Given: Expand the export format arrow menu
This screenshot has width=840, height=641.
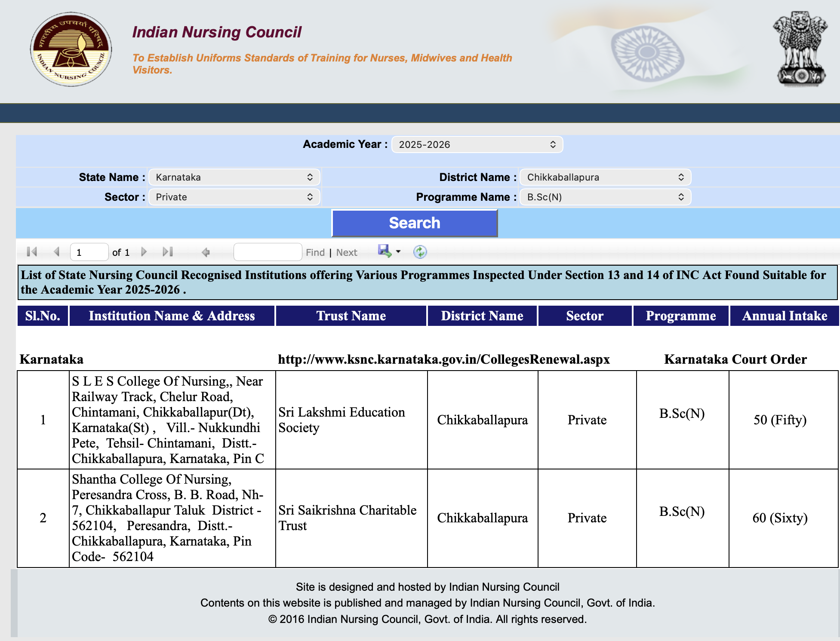Looking at the screenshot, I should pyautogui.click(x=398, y=252).
